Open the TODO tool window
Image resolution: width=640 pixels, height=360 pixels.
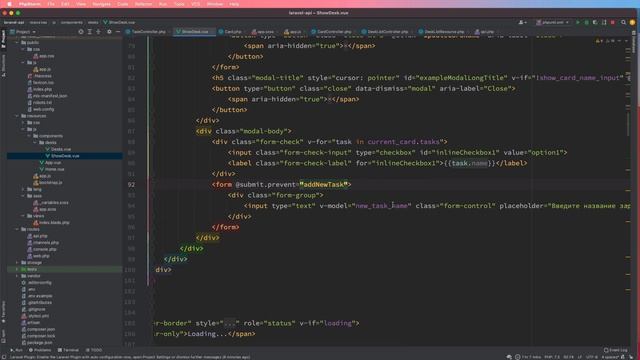94,350
